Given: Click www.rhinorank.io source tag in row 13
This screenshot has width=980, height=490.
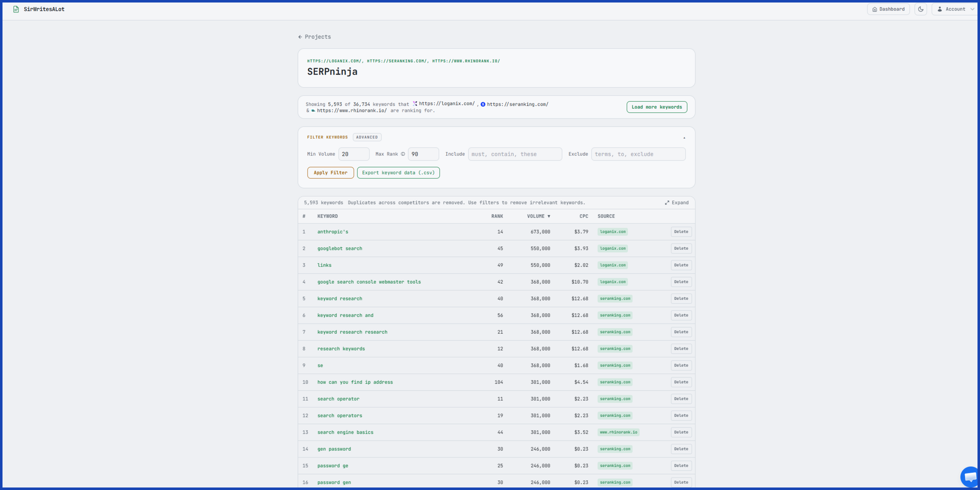Looking at the screenshot, I should click(618, 432).
